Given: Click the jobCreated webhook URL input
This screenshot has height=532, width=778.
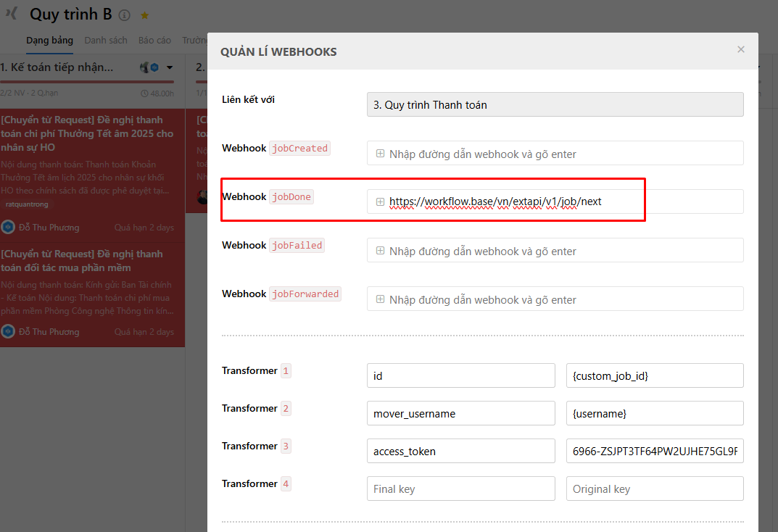Looking at the screenshot, I should tap(555, 153).
